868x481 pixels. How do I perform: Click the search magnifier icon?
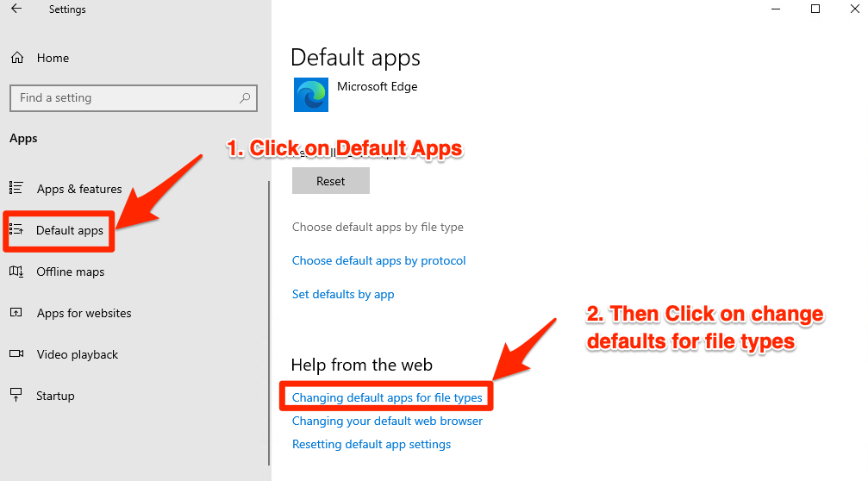[245, 98]
